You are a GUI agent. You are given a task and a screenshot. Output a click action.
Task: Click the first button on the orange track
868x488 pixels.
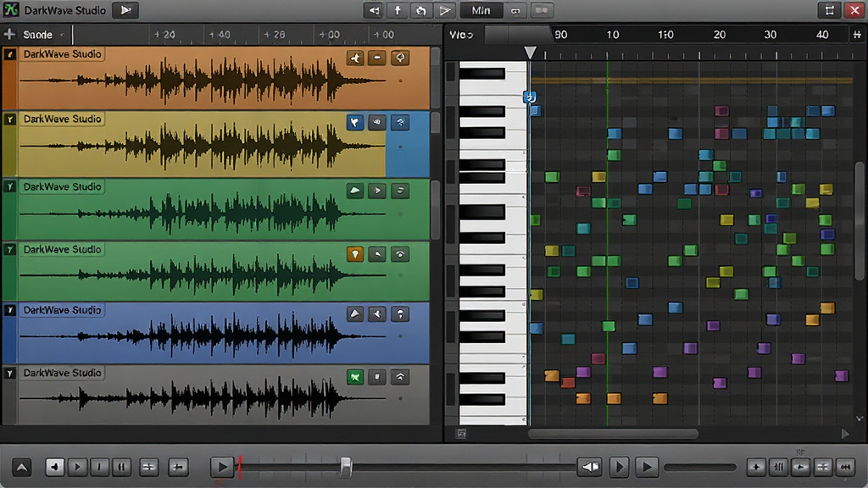tap(355, 58)
